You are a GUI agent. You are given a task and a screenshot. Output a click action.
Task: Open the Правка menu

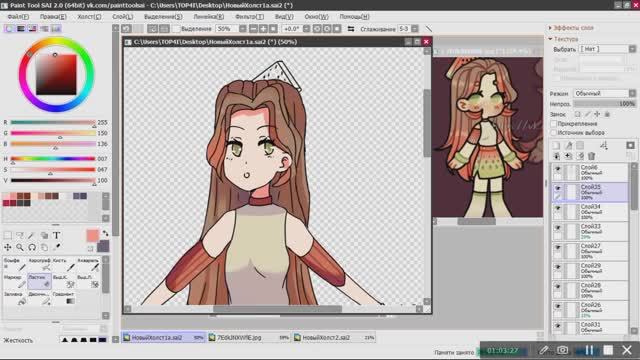coord(53,17)
